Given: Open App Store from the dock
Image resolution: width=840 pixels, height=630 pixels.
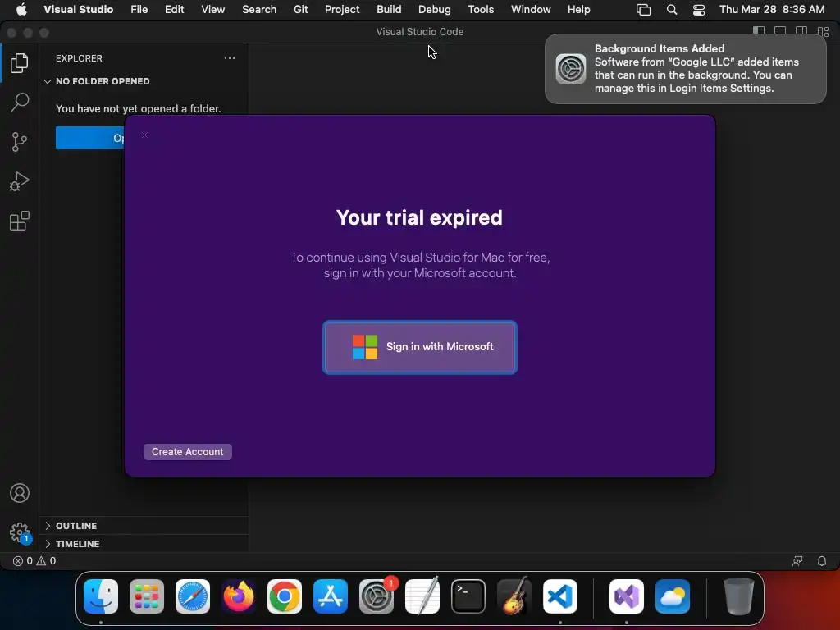Looking at the screenshot, I should [x=331, y=596].
